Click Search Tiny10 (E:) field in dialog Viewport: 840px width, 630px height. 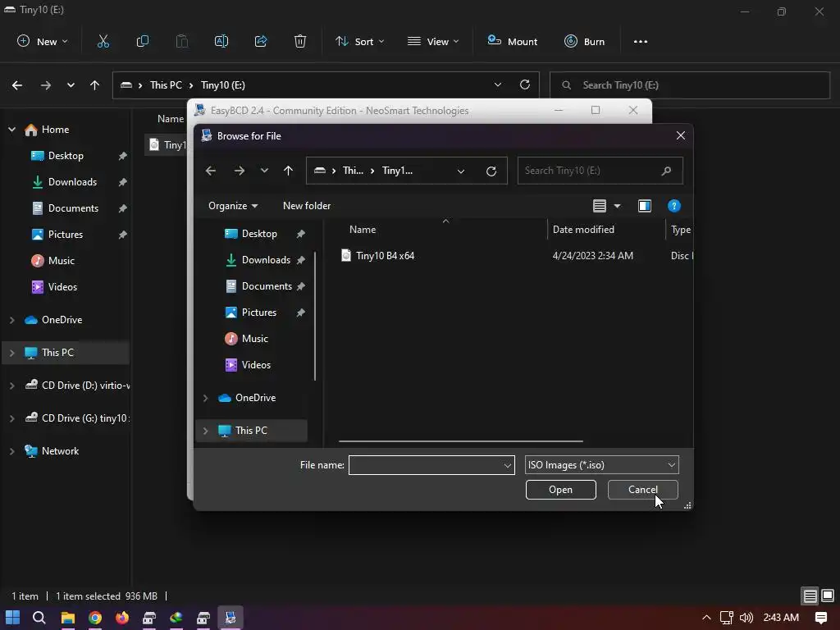coord(600,171)
